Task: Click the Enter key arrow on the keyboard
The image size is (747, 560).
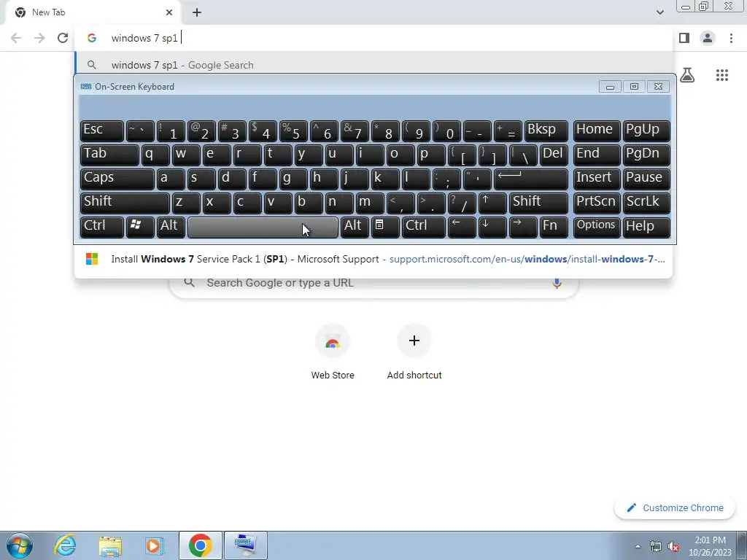Action: [531, 179]
